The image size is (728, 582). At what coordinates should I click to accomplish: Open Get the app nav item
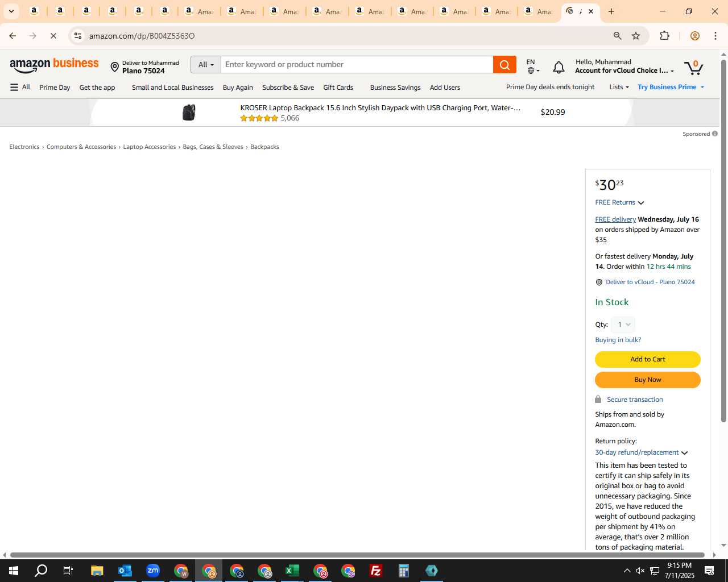pos(97,88)
